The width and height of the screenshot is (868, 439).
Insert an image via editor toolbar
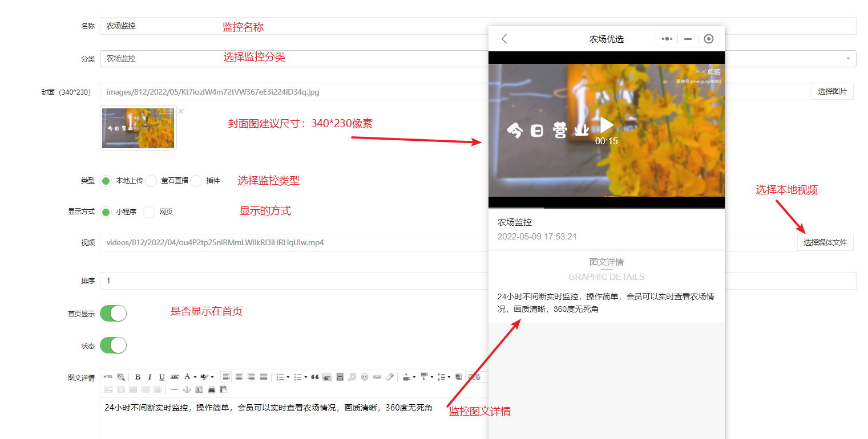click(x=327, y=377)
